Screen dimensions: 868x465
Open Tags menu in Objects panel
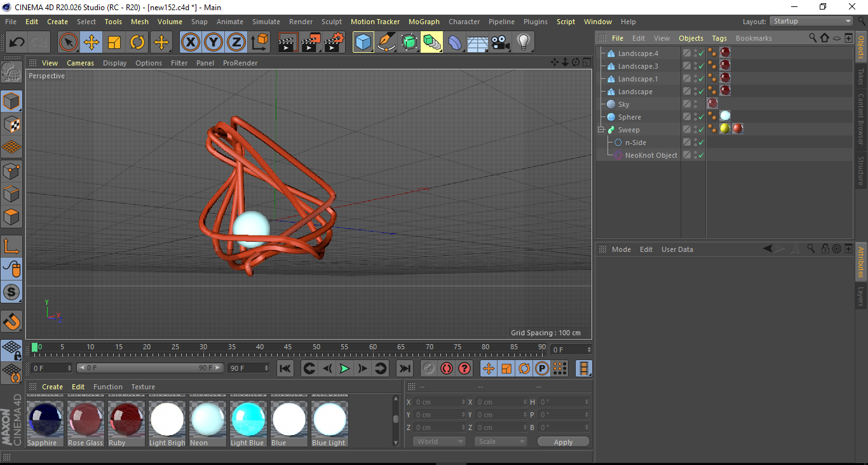(719, 38)
